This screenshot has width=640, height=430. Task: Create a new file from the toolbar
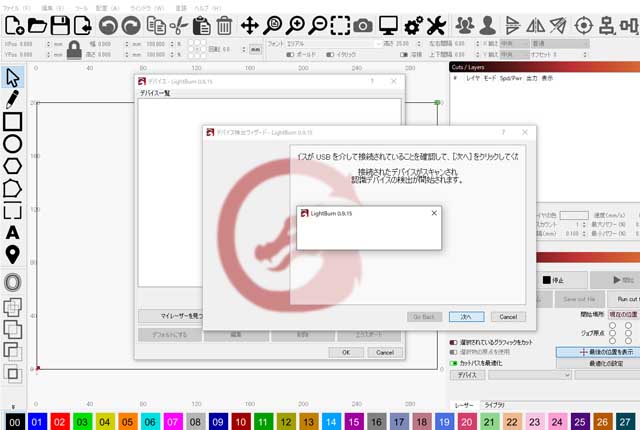[14, 26]
